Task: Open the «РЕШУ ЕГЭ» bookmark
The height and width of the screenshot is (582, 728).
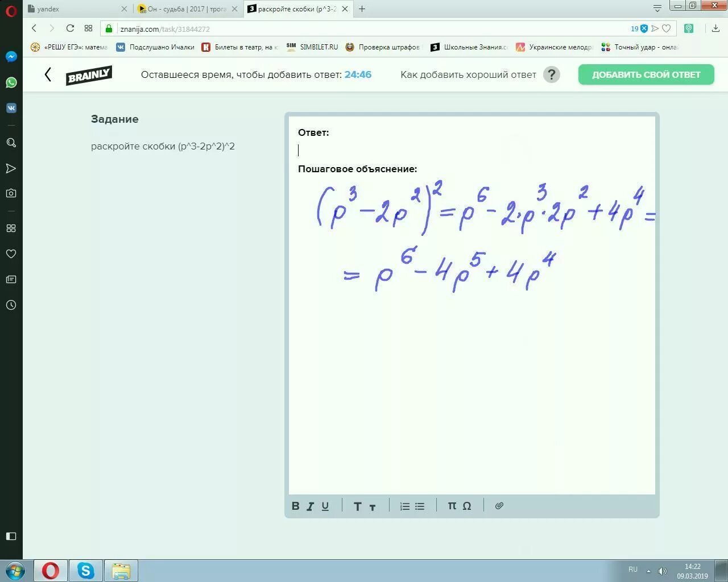Action: click(69, 47)
